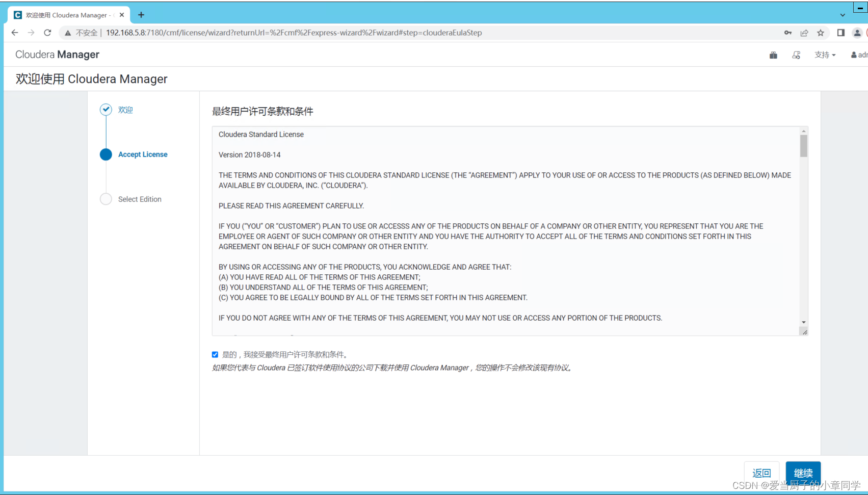868x495 pixels.
Task: Click the license scrollbar down arrow
Action: click(804, 322)
